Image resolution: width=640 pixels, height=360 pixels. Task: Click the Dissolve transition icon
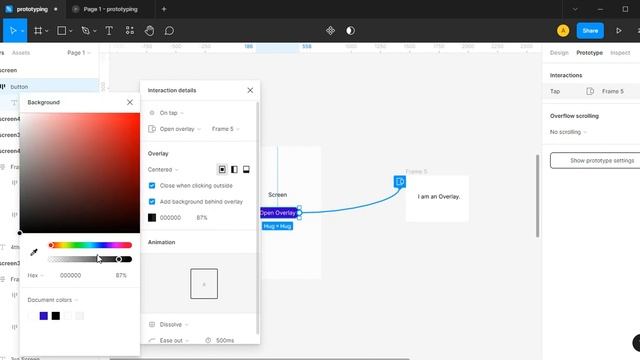[152, 324]
